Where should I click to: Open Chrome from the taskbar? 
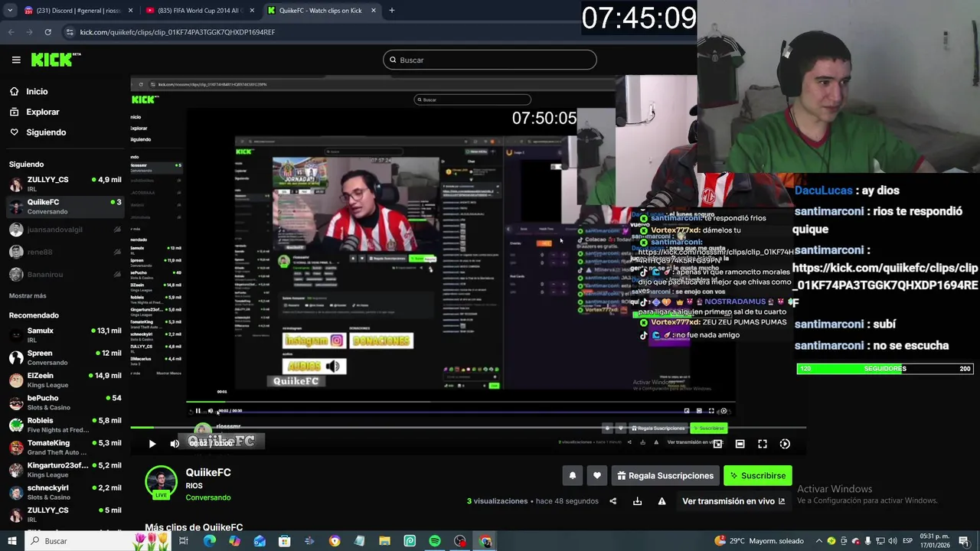(x=485, y=541)
